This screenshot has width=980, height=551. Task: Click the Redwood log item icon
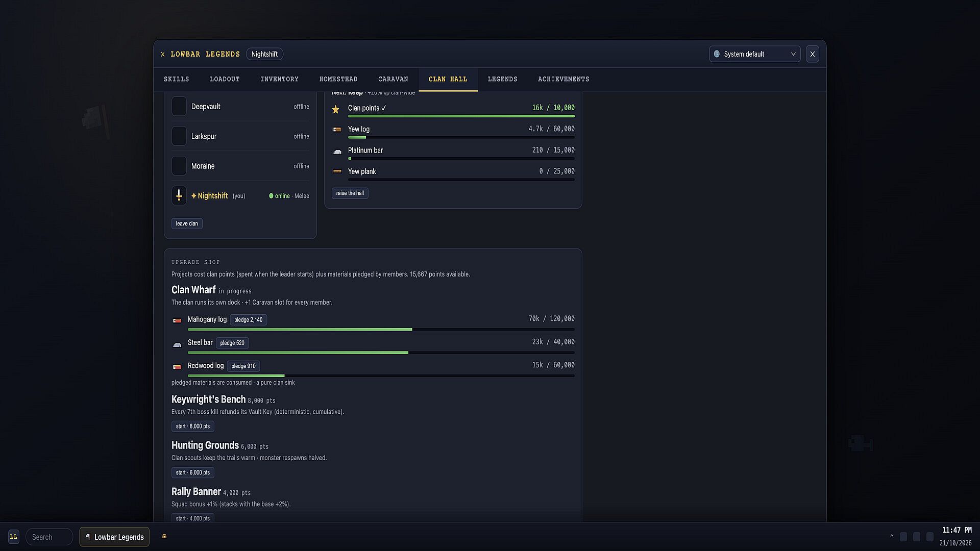point(177,367)
